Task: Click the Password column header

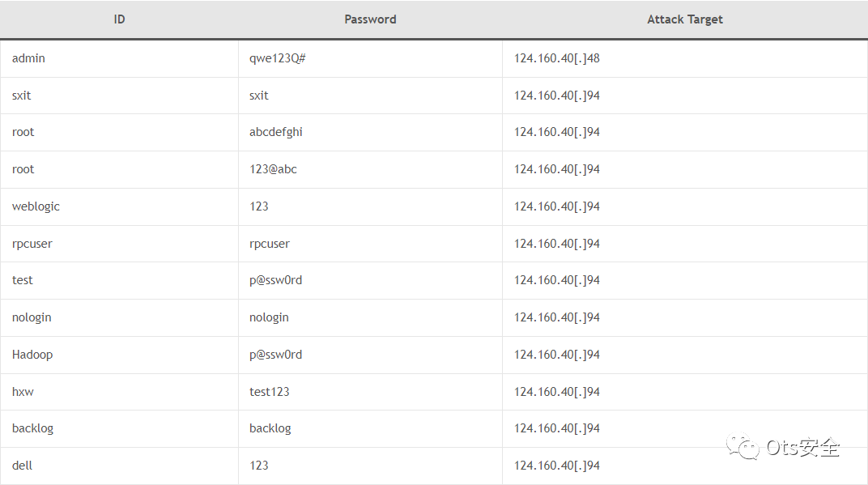Action: 370,19
